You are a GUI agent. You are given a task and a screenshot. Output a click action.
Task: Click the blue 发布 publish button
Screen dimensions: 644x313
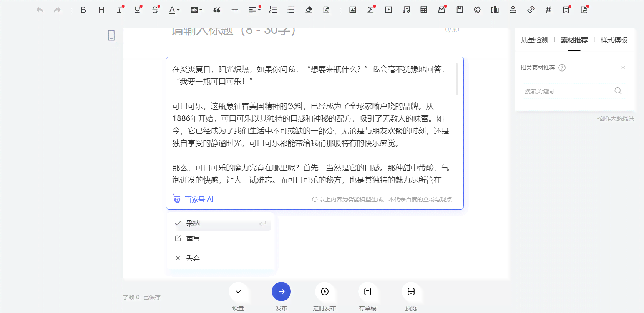pos(281,292)
